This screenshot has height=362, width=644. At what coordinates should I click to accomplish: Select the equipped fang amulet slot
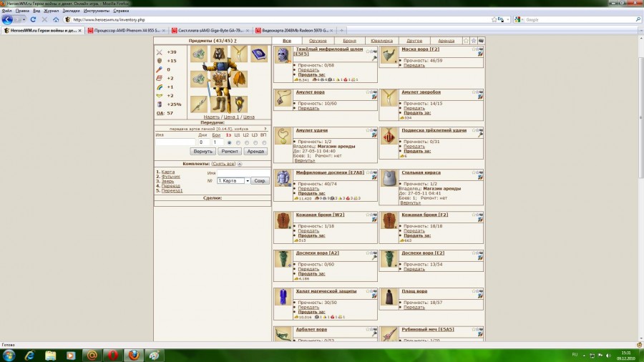point(239,54)
